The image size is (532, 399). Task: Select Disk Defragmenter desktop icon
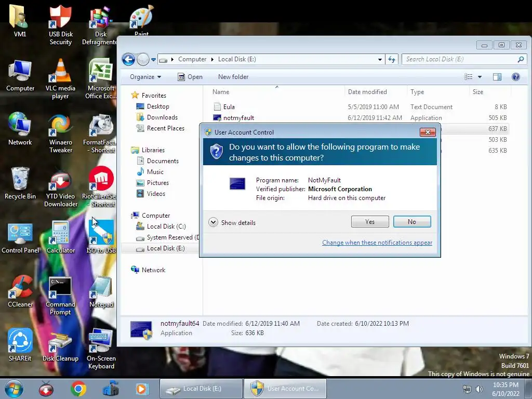click(x=100, y=26)
